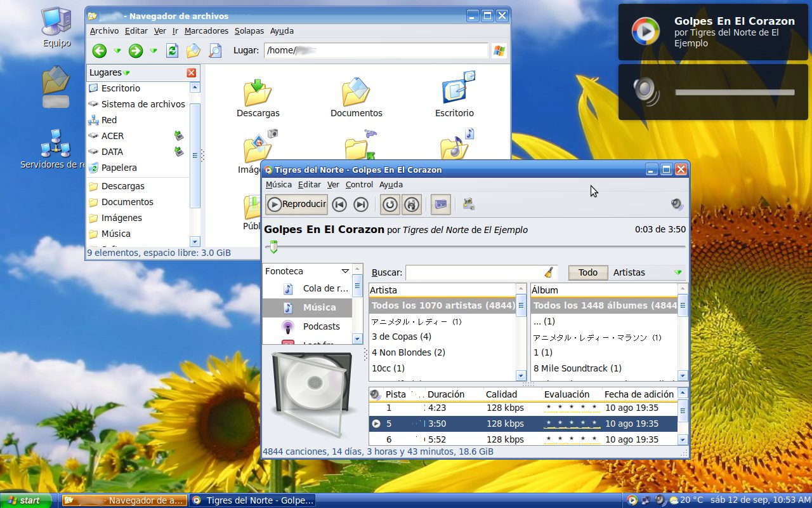The width and height of the screenshot is (812, 508).
Task: Open the Descargas folder icon
Action: click(258, 98)
